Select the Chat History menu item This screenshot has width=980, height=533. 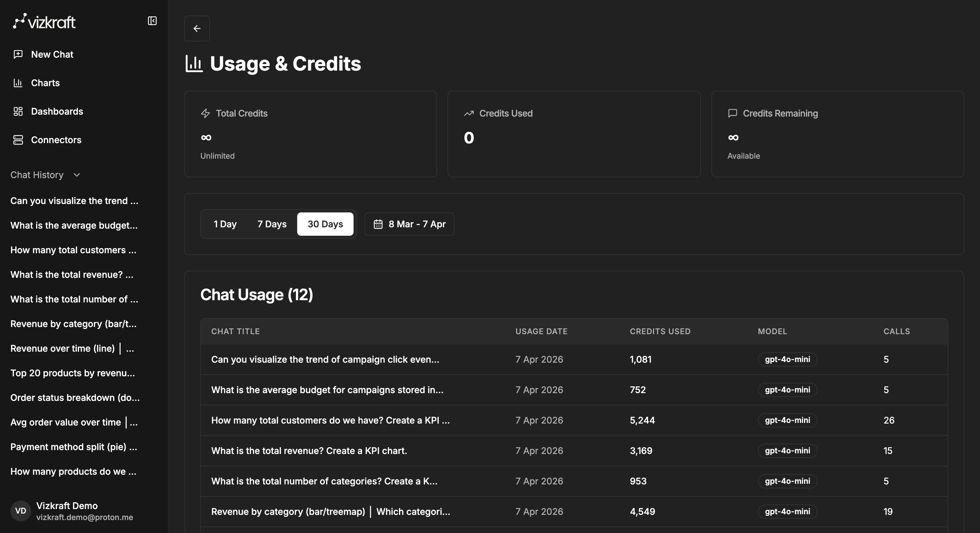pyautogui.click(x=37, y=175)
